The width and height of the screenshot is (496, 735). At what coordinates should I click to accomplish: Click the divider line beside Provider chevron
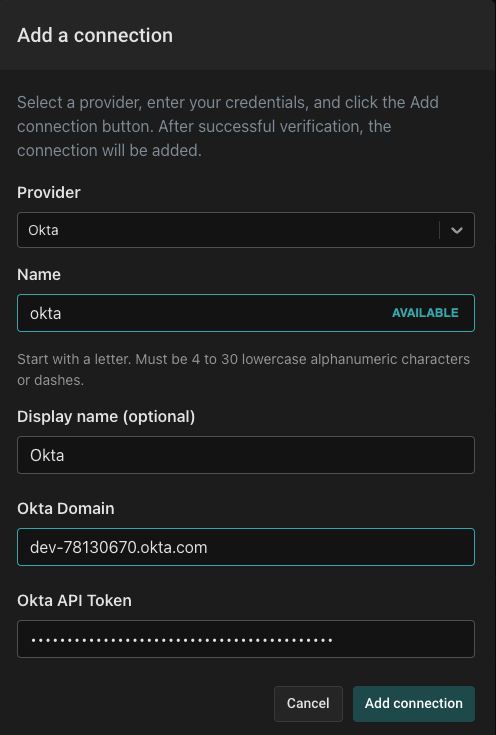[439, 230]
